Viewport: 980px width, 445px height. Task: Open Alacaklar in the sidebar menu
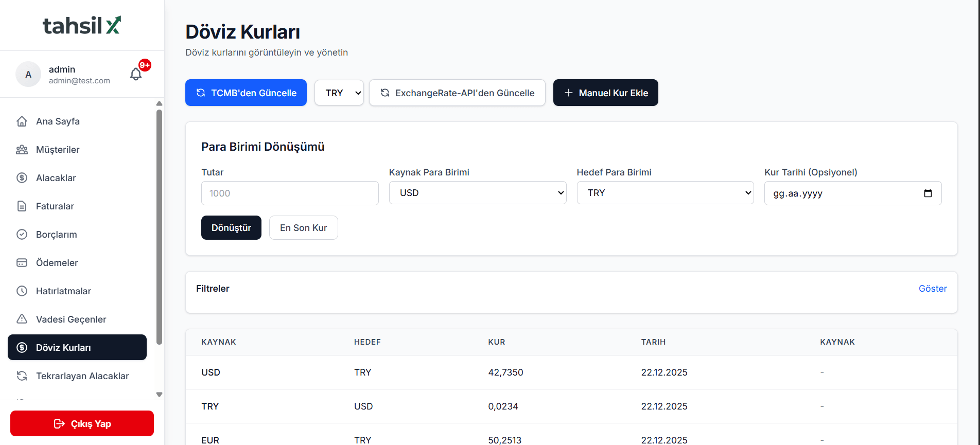click(56, 178)
